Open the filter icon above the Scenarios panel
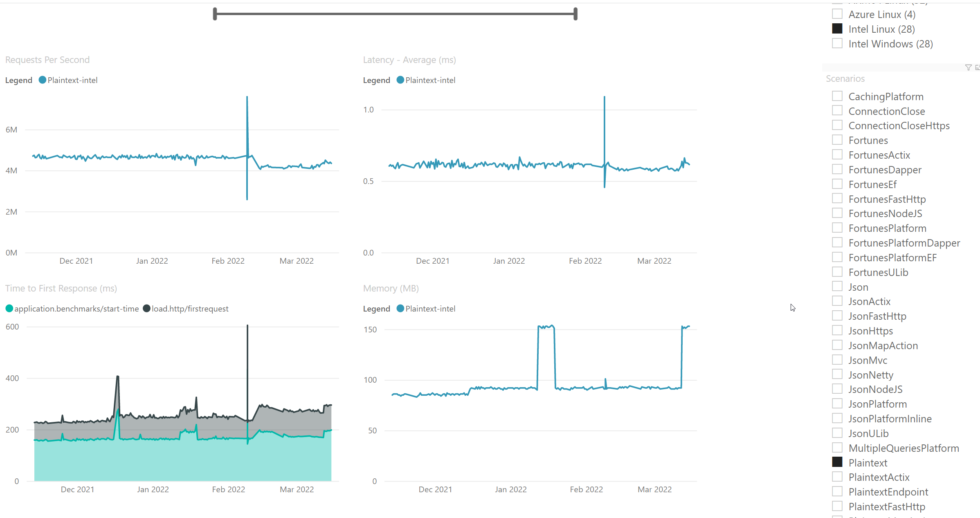 coord(968,67)
